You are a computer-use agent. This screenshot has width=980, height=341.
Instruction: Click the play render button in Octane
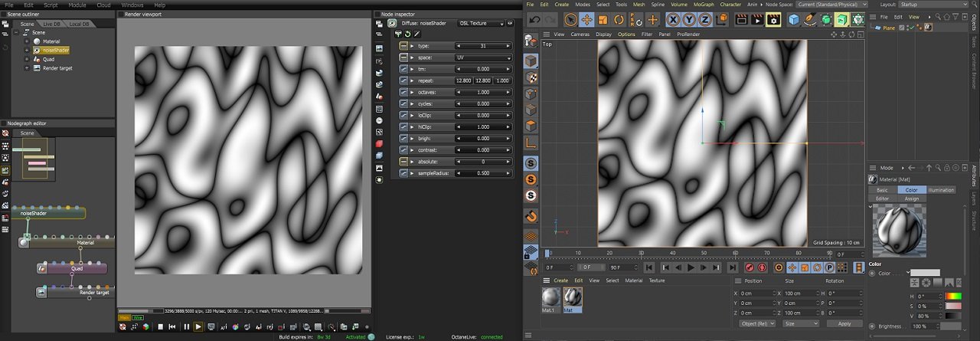198,327
